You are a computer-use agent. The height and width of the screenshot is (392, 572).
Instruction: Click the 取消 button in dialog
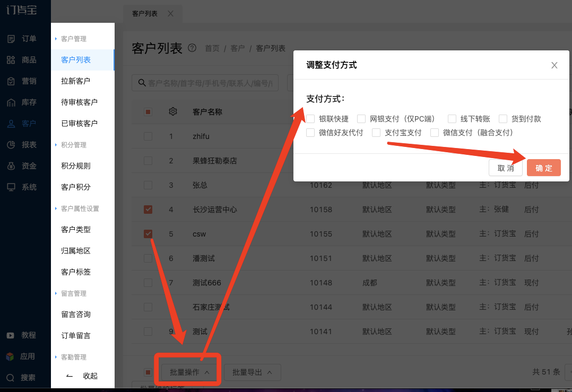(506, 168)
